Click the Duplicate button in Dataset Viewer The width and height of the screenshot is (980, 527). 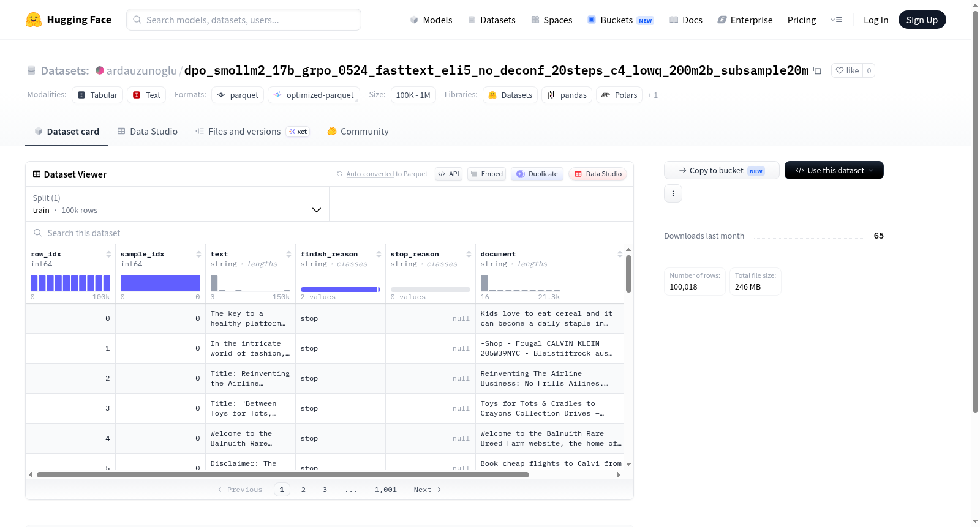(x=537, y=174)
